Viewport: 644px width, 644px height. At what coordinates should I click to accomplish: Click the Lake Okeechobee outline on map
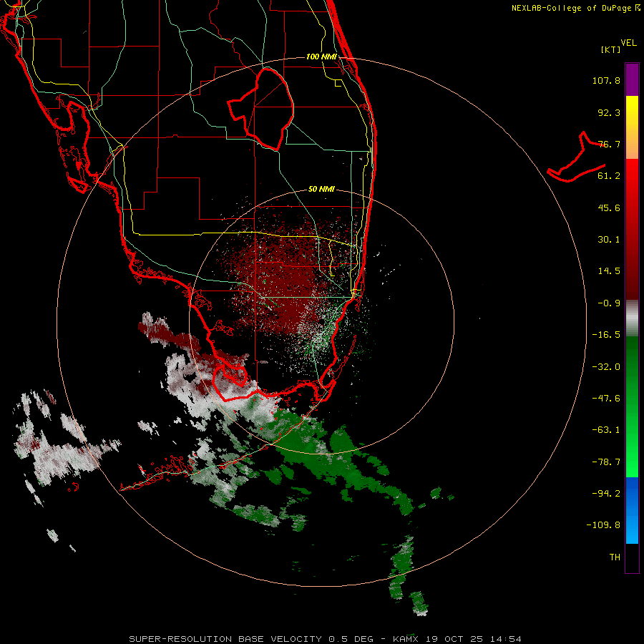(260, 109)
